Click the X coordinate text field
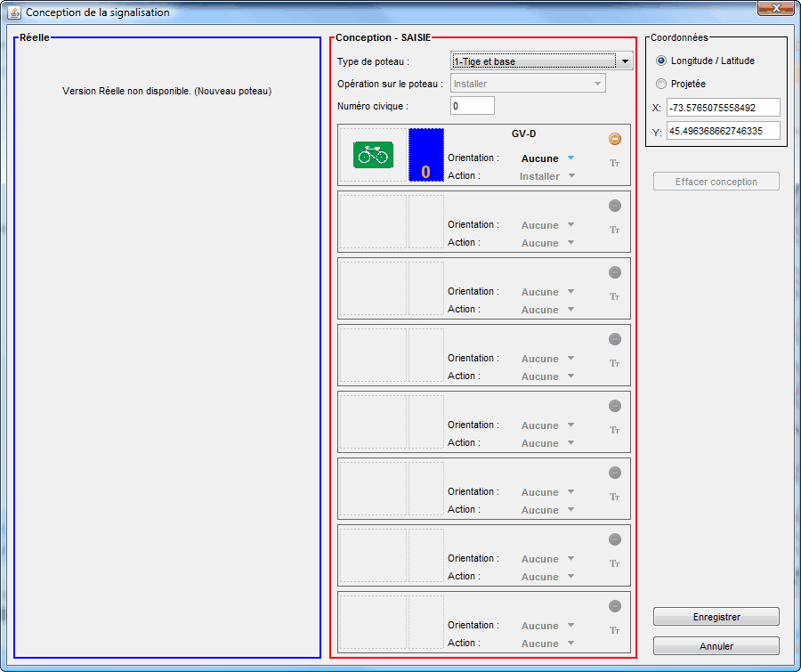The height and width of the screenshot is (672, 801). (x=723, y=108)
